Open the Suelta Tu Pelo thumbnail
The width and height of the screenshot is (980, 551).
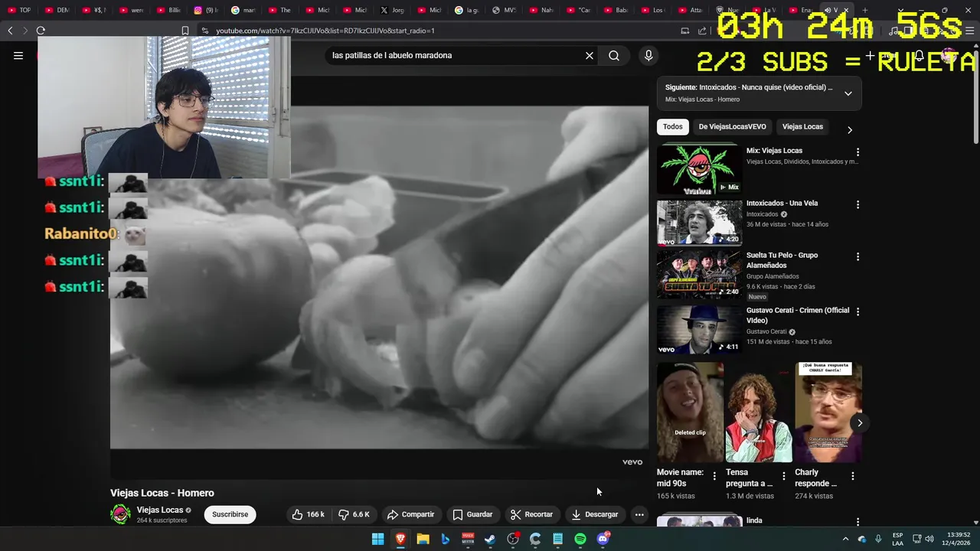pos(699,275)
